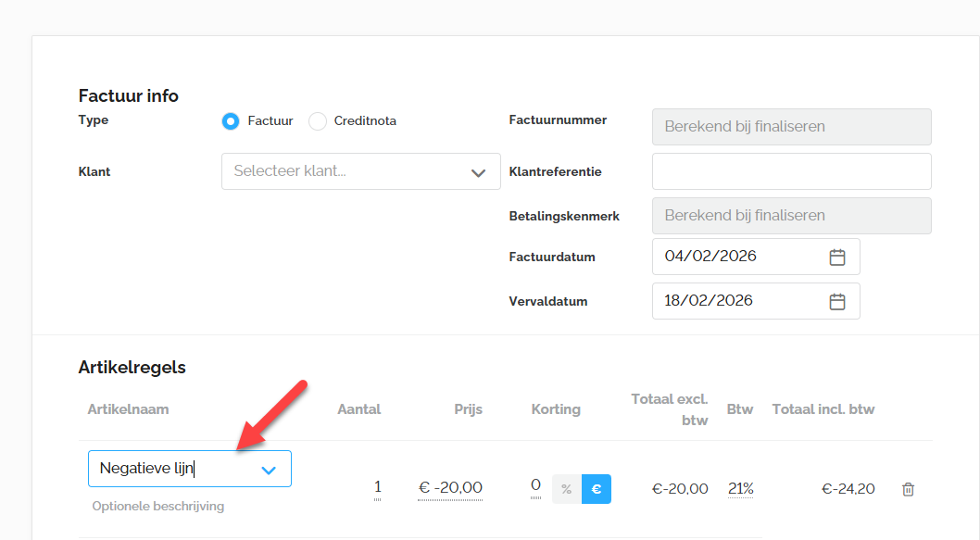Viewport: 980px width, 540px height.
Task: Delete the Negatieve lijn article row
Action: (x=908, y=489)
